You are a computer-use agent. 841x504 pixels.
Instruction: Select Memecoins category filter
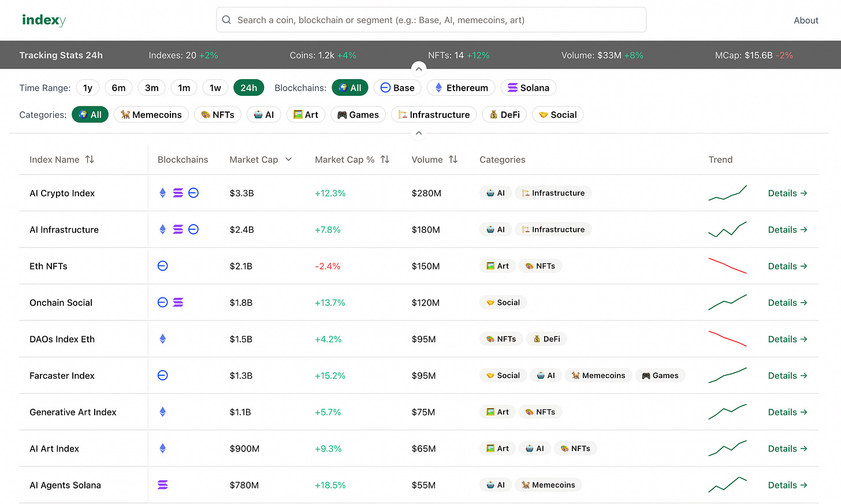tap(151, 114)
